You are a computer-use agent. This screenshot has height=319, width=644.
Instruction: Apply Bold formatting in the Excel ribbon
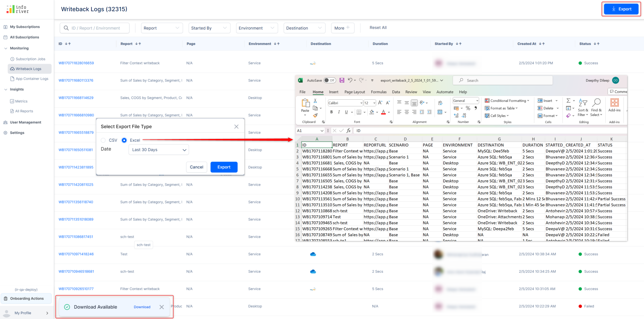click(x=331, y=112)
